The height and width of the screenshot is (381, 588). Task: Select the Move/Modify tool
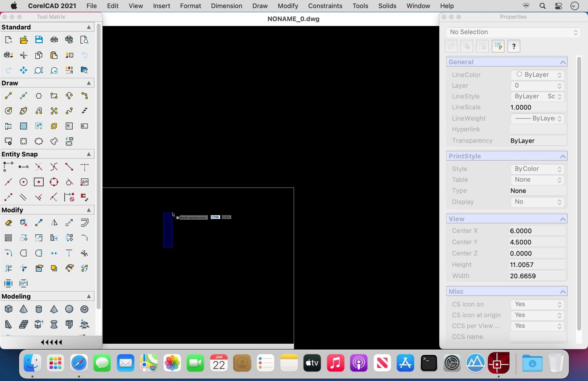tap(38, 222)
